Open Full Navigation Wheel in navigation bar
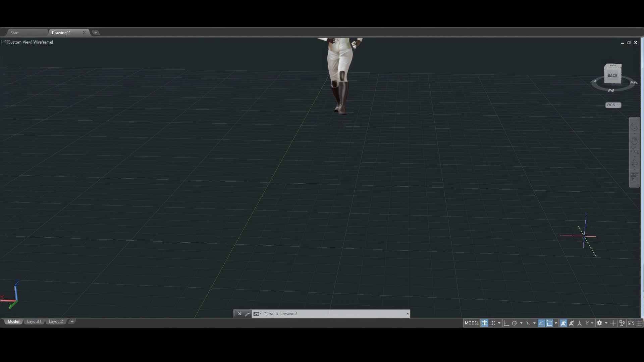644x362 pixels. 634,127
